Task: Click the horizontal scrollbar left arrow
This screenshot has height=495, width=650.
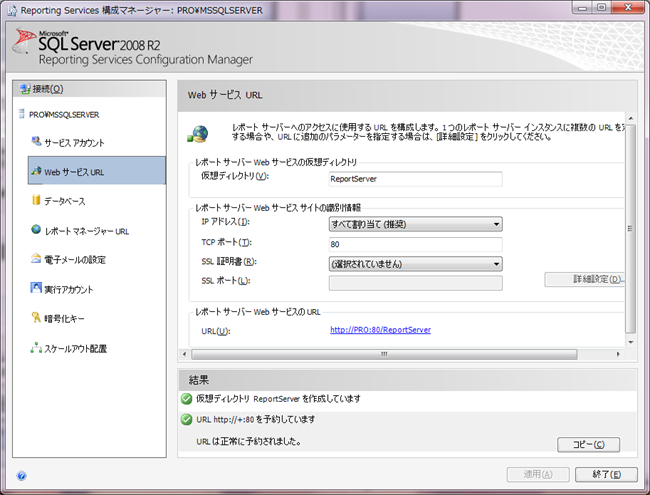Action: [185, 354]
